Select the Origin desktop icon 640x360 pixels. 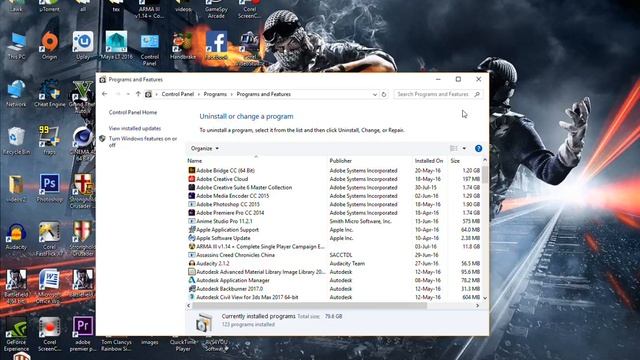[49, 46]
